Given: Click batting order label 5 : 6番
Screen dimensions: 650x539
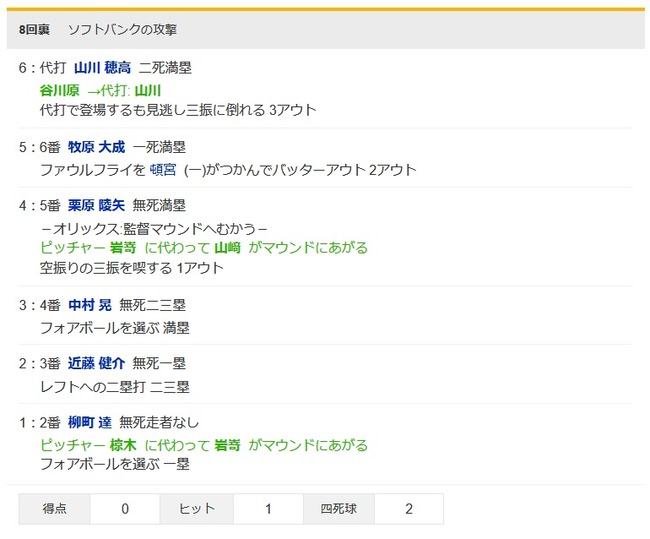Looking at the screenshot, I should (39, 147).
